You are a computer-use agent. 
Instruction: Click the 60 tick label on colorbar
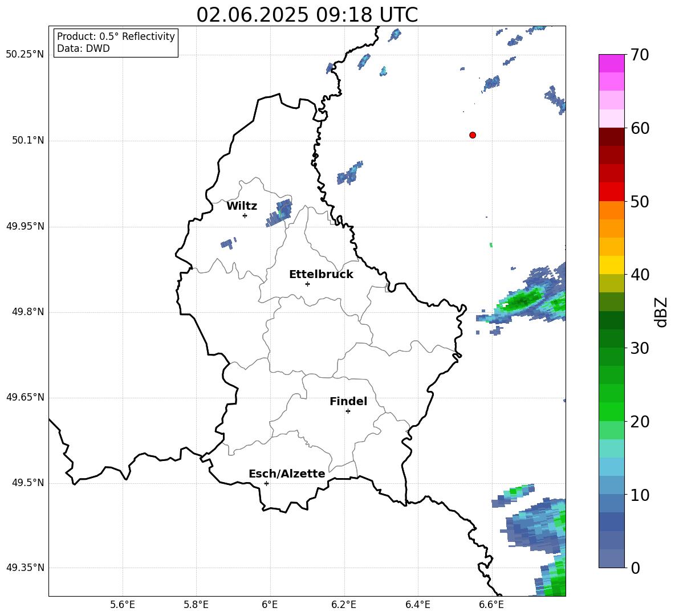(640, 128)
